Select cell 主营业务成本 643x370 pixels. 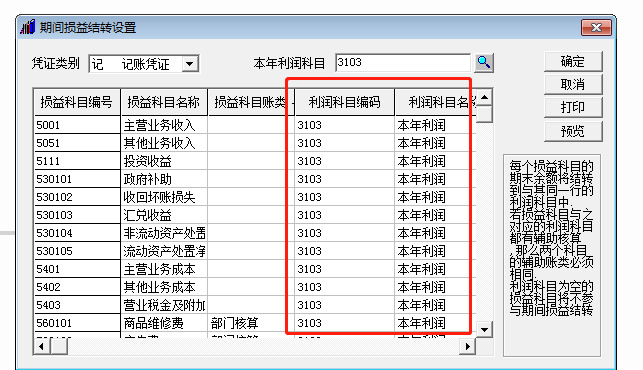click(164, 269)
